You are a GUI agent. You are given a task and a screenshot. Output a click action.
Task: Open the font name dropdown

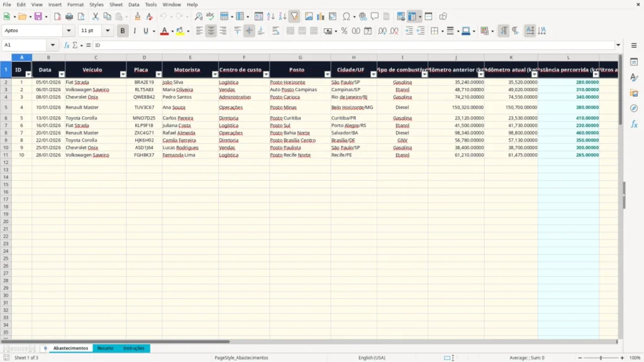click(69, 31)
